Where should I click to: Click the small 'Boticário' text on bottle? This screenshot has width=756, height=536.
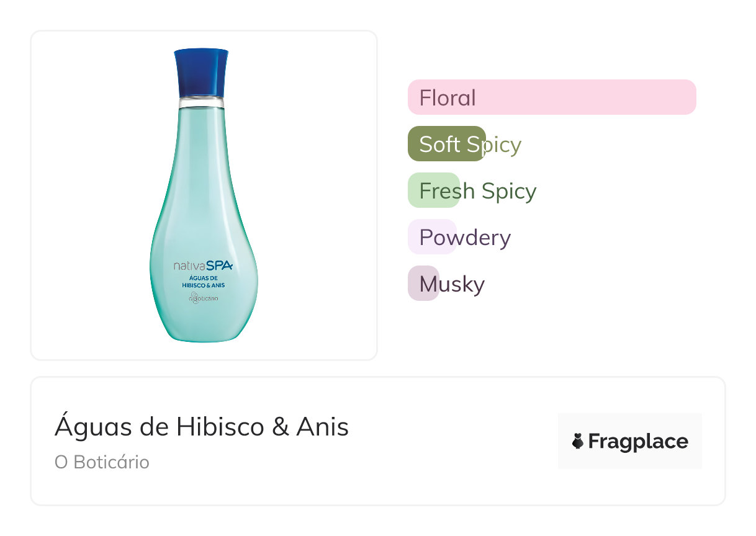pos(207,298)
